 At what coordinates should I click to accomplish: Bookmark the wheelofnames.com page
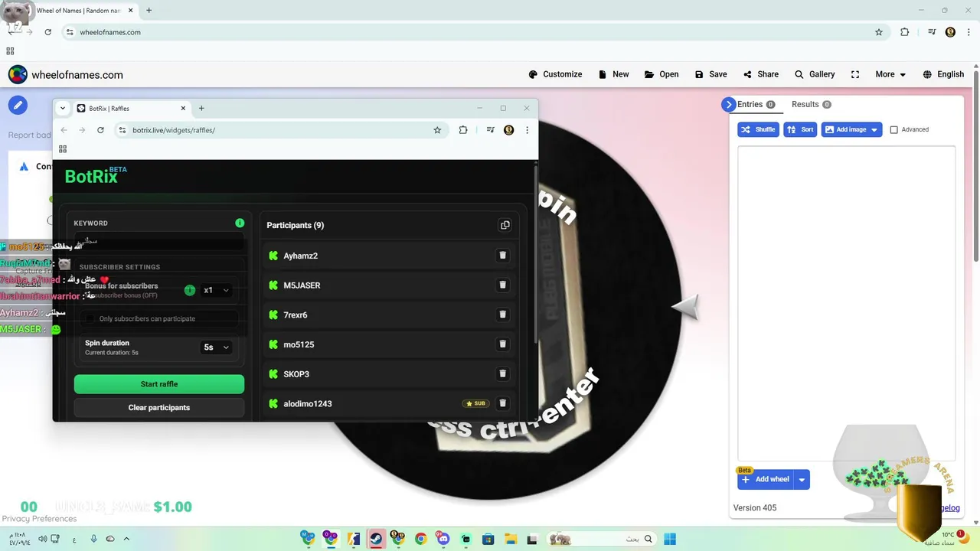pos(879,32)
